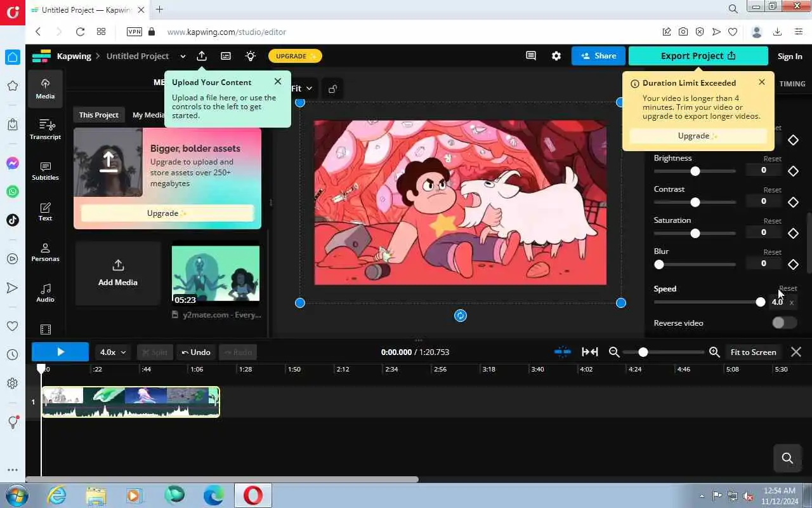Screen dimensions: 812x508
Task: Click Upgrade in Duration Limit Exceeded notice
Action: (698, 136)
